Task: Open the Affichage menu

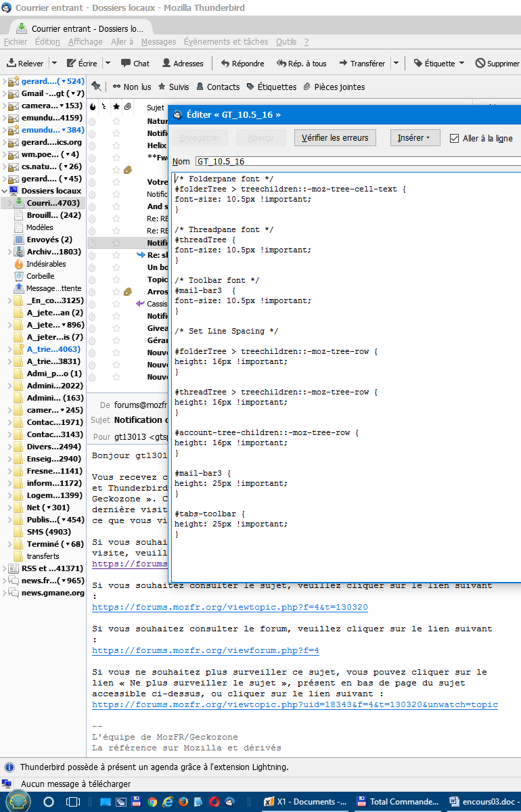Action: coord(85,42)
